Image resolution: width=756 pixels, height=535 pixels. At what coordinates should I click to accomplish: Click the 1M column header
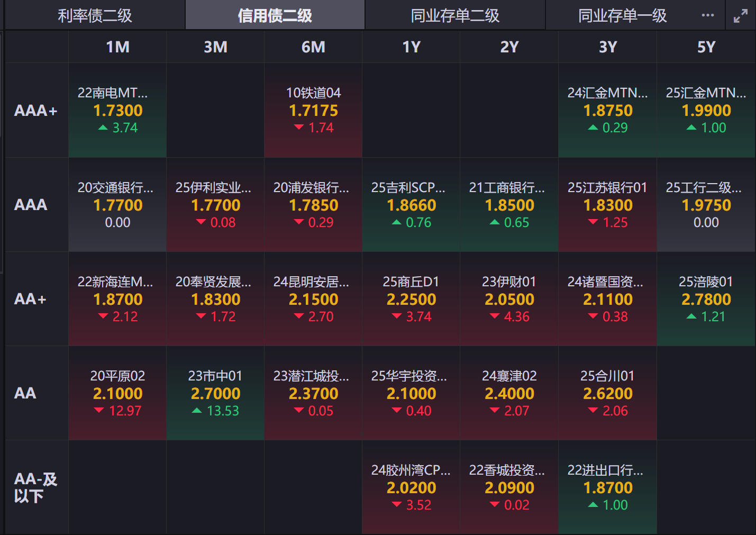117,47
